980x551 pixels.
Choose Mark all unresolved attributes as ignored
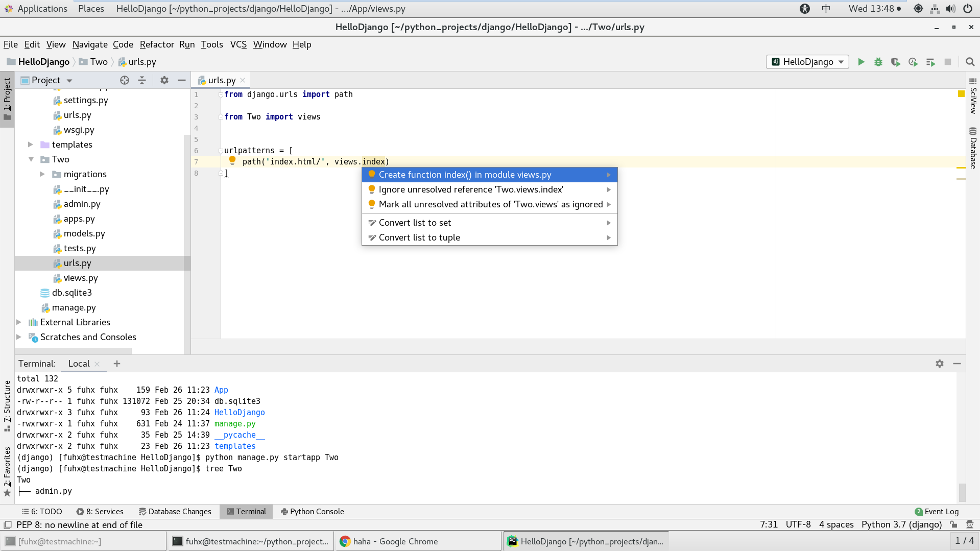[489, 204]
